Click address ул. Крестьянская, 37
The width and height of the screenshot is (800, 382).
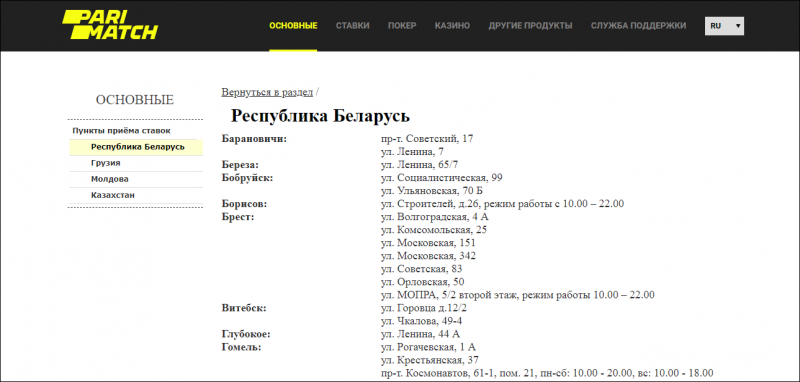(x=430, y=361)
